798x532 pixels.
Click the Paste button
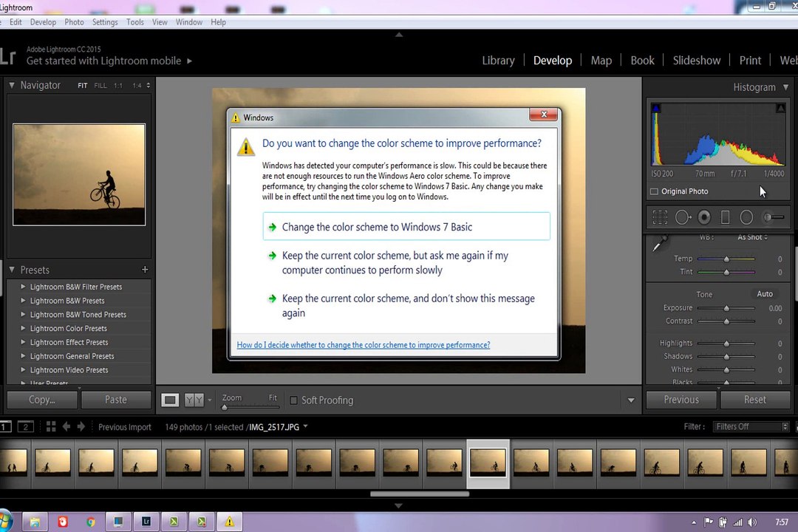116,400
